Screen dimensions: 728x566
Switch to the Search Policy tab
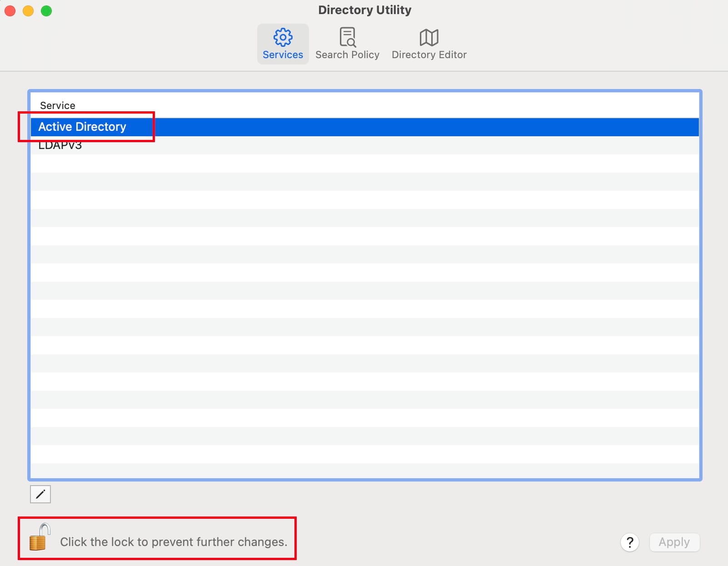coord(347,44)
